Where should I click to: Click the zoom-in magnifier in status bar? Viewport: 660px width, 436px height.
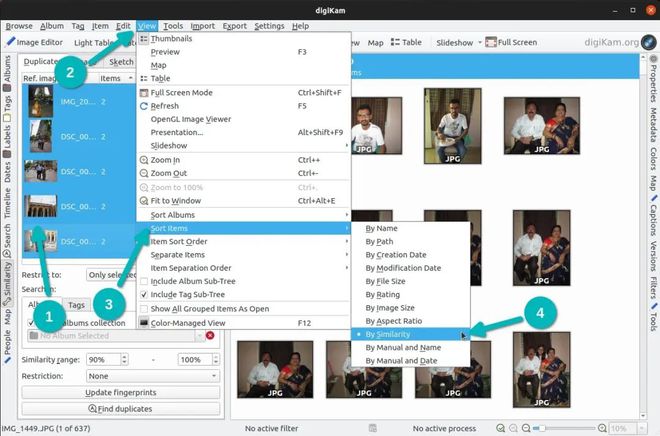click(x=602, y=428)
